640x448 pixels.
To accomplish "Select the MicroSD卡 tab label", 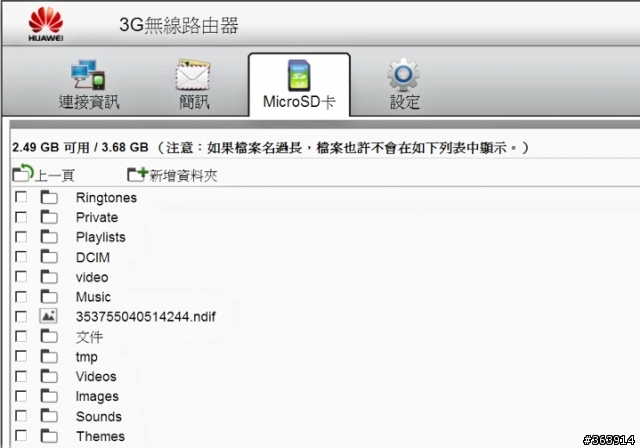I will (x=299, y=102).
